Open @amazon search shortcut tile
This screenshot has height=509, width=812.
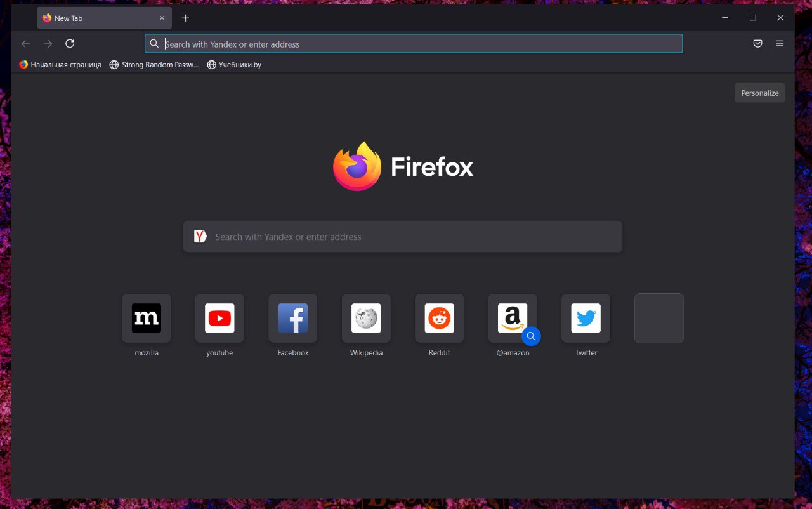[x=513, y=319]
